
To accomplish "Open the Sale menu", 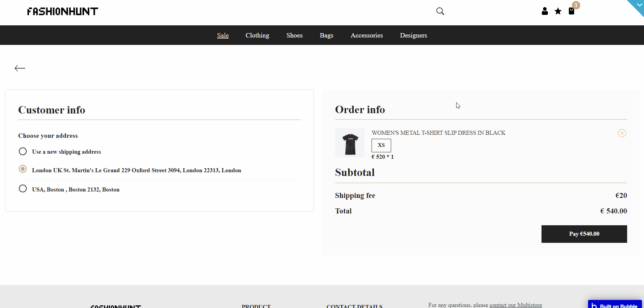I will pos(223,35).
